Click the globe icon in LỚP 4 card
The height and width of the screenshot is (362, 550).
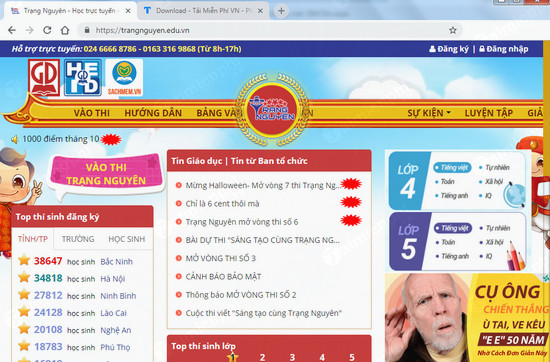coord(514,194)
